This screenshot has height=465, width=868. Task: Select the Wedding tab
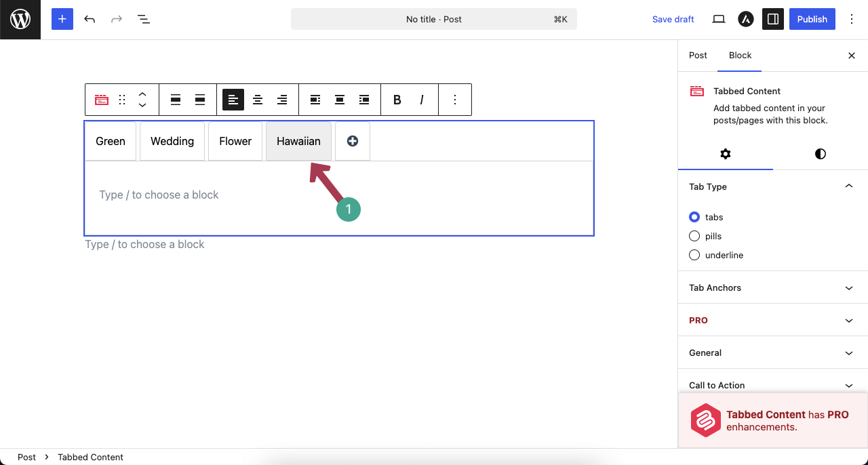pyautogui.click(x=172, y=141)
